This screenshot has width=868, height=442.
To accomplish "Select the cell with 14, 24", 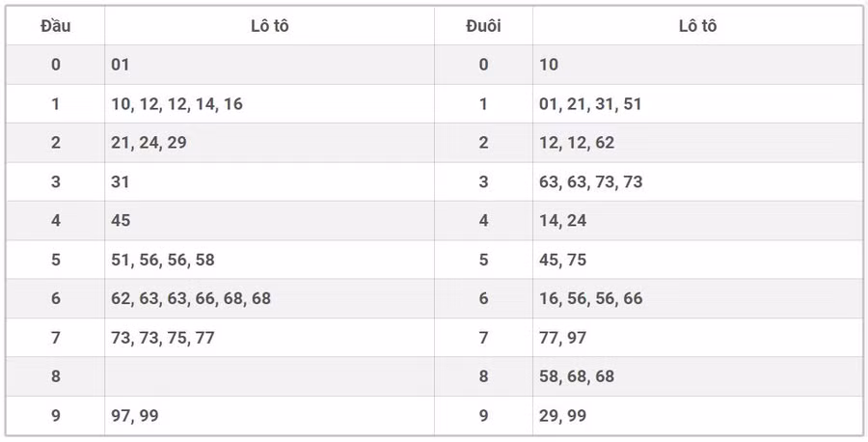I will tap(563, 221).
